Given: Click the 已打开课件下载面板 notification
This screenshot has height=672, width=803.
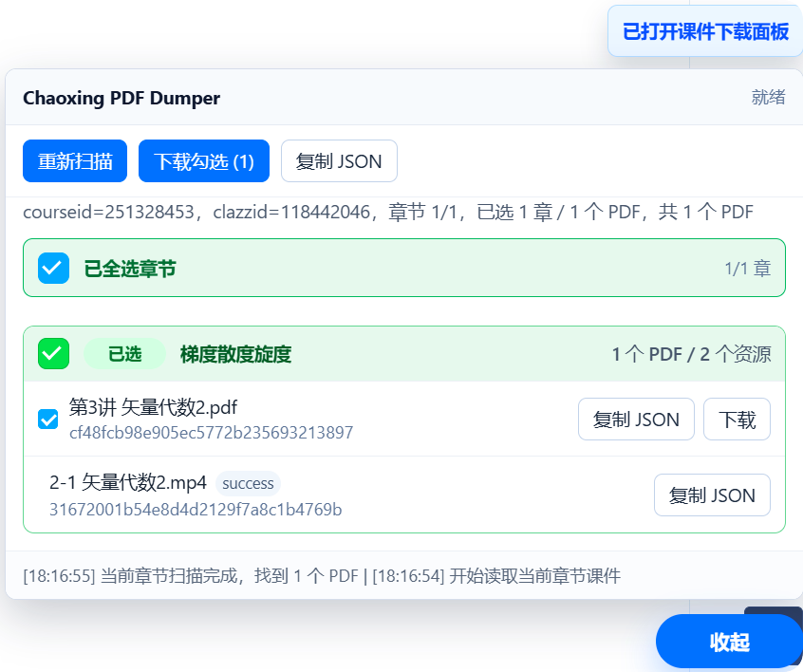Looking at the screenshot, I should click(705, 31).
